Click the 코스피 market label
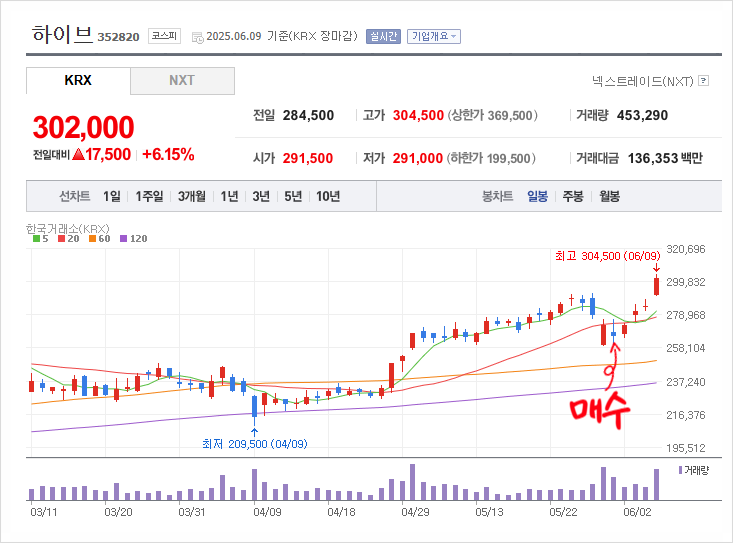The height and width of the screenshot is (543, 733). click(x=164, y=36)
